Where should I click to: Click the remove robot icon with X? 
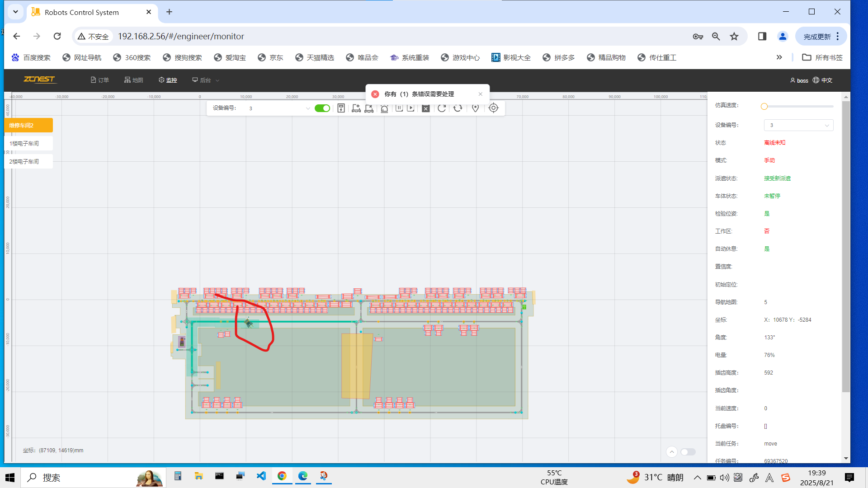point(369,108)
